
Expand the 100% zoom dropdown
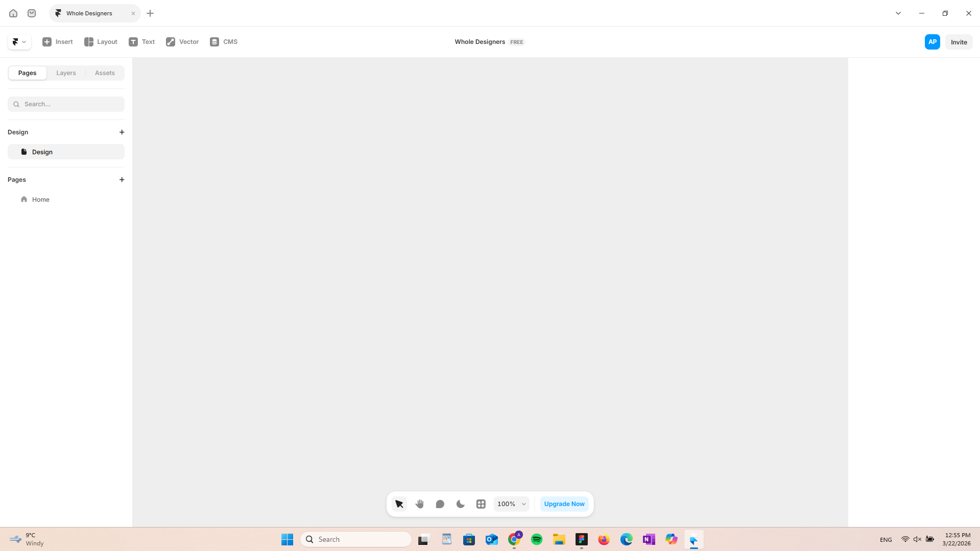click(x=511, y=504)
